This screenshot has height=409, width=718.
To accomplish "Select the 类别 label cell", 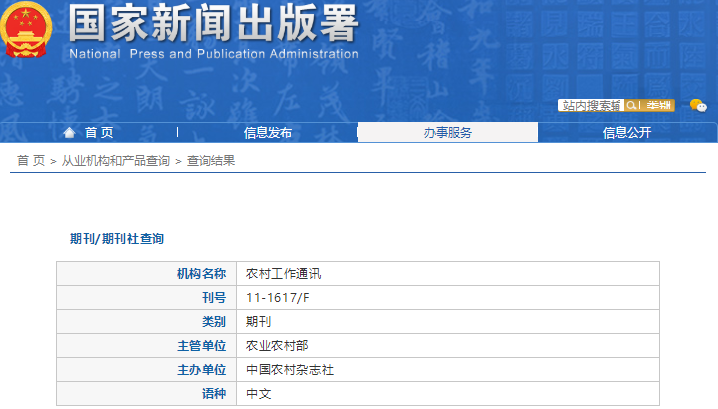I will [x=147, y=322].
